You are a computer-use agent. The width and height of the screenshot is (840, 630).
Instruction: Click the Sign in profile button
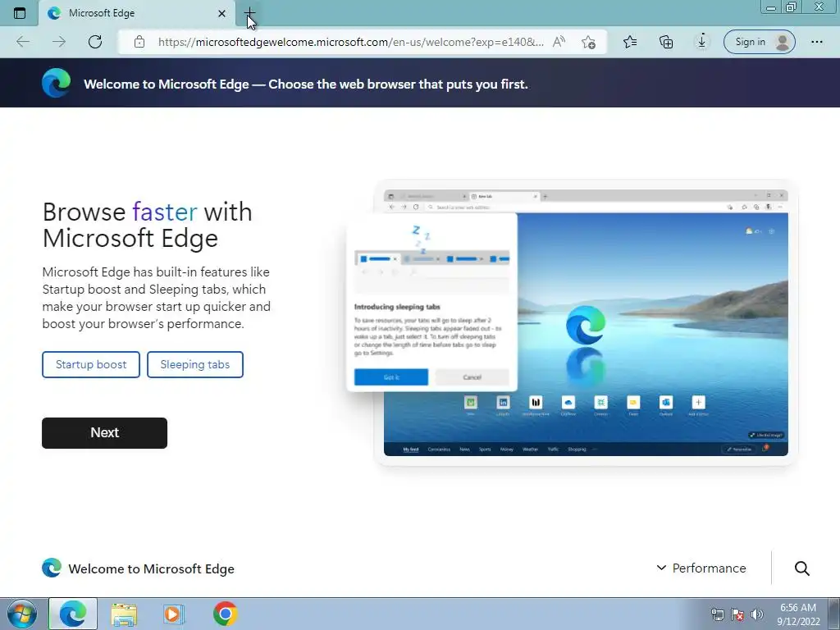[x=759, y=42]
